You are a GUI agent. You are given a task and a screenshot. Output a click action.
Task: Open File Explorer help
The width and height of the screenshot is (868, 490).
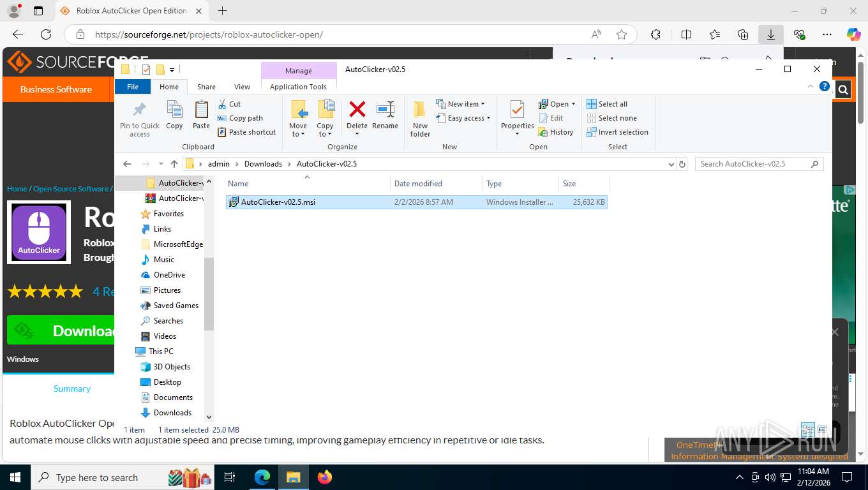click(824, 87)
